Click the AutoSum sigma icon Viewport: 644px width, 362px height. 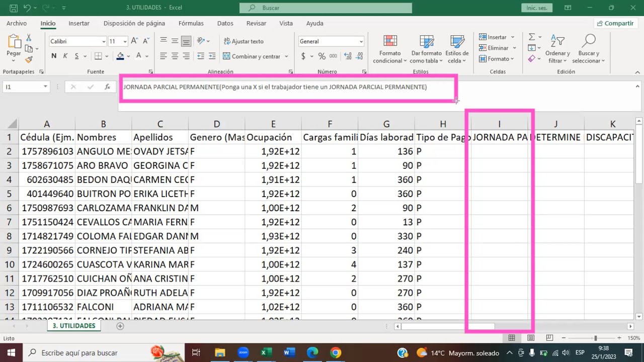(x=532, y=37)
